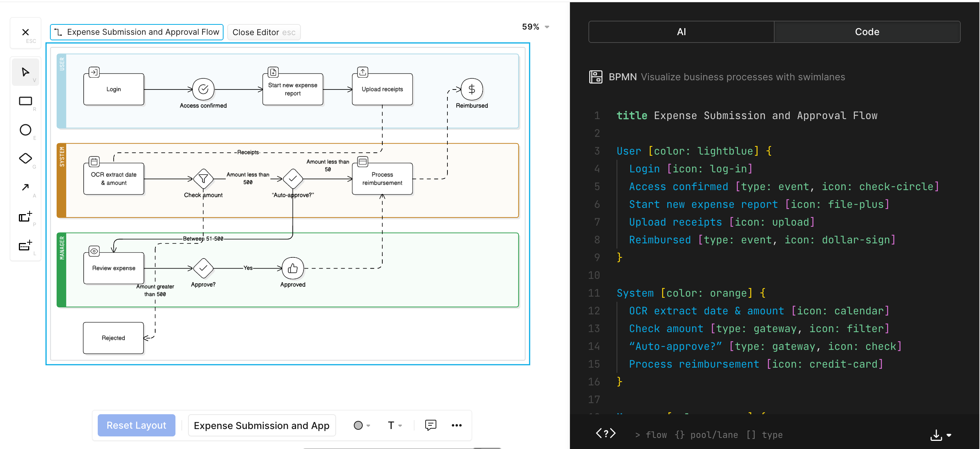980x449 pixels.
Task: Select the ellipse shape tool
Action: 25,130
